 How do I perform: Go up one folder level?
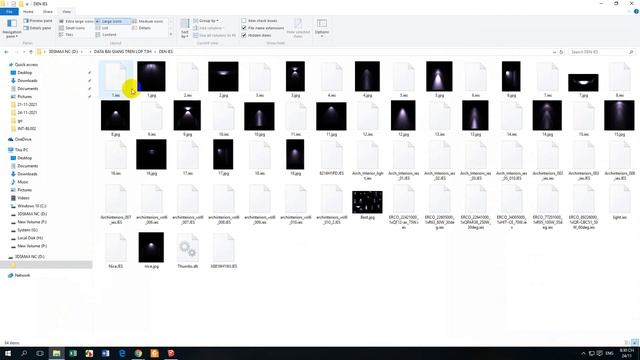[31, 52]
